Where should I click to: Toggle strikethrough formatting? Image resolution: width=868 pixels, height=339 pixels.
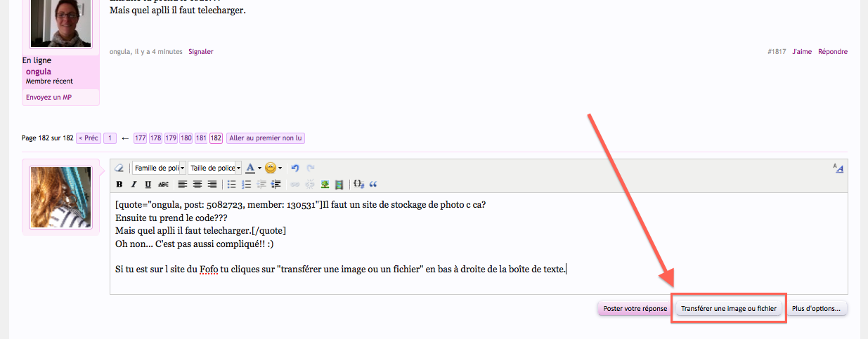tap(163, 185)
